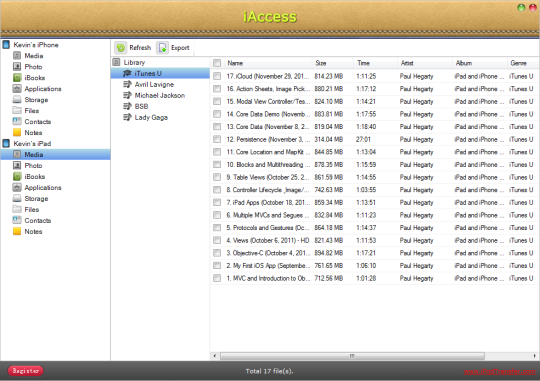The width and height of the screenshot is (540, 381).
Task: Tick checkbox for 12. Persistence row
Action: (x=217, y=139)
